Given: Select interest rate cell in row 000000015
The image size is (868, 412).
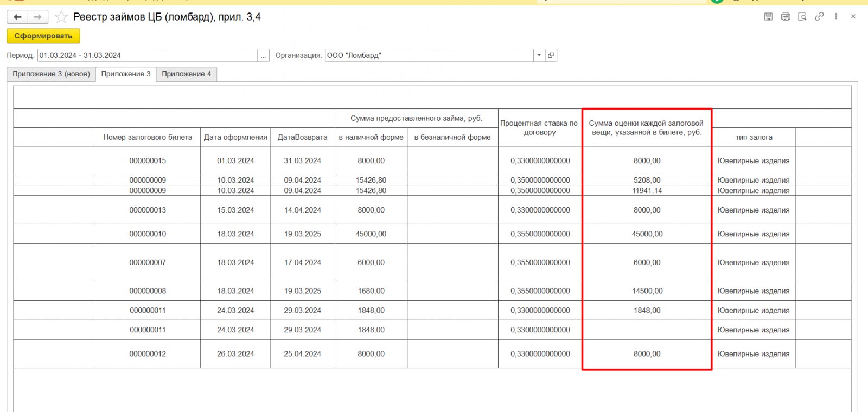Looking at the screenshot, I should point(540,160).
